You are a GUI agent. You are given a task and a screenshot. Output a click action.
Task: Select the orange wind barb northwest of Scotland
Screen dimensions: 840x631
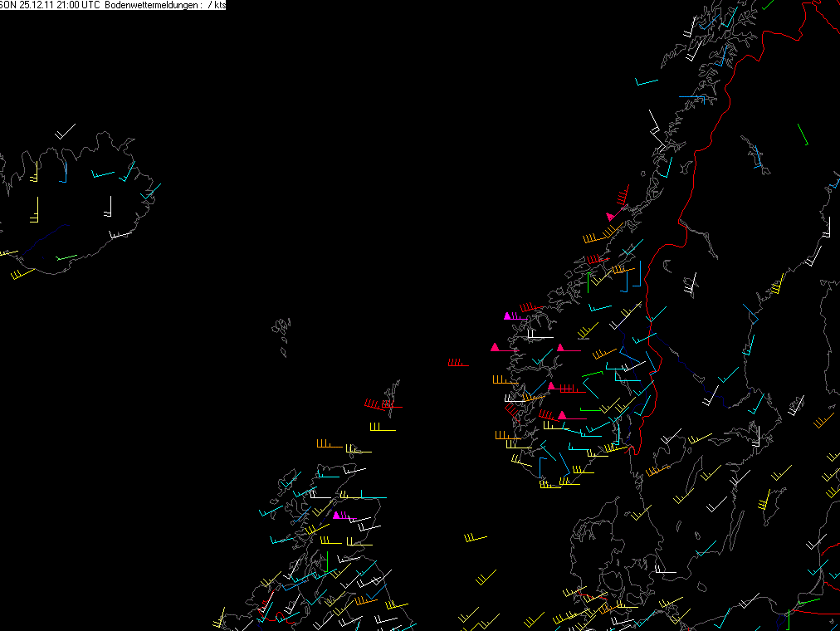pyautogui.click(x=329, y=444)
